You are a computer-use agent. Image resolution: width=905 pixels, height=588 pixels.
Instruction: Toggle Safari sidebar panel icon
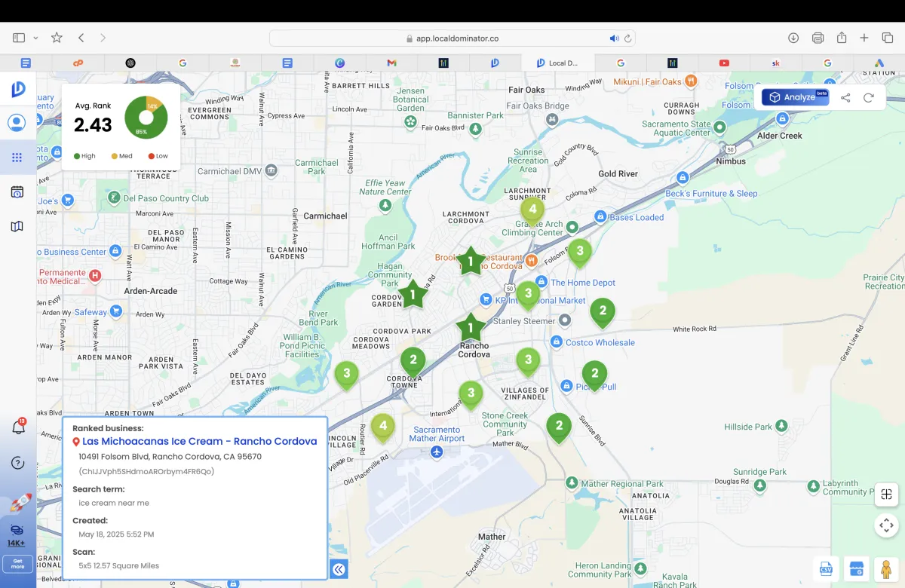(19, 38)
